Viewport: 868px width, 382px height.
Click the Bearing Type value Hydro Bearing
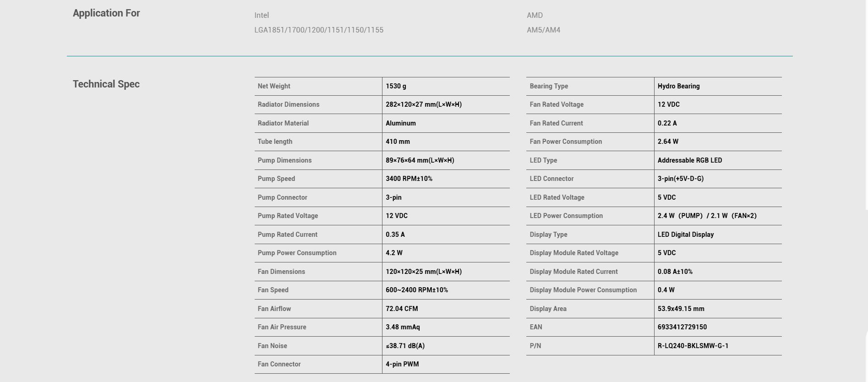pos(678,86)
